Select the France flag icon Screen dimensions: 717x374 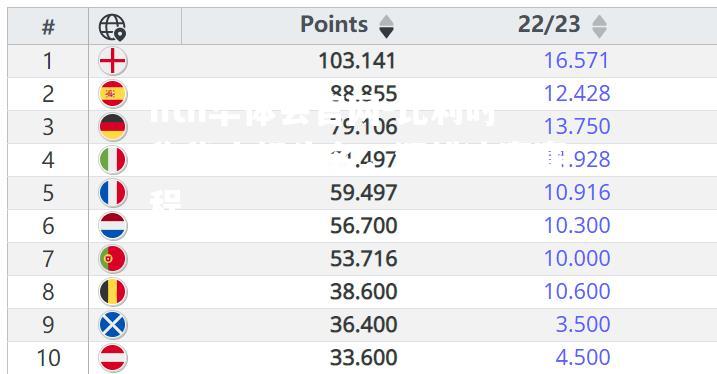tap(112, 192)
